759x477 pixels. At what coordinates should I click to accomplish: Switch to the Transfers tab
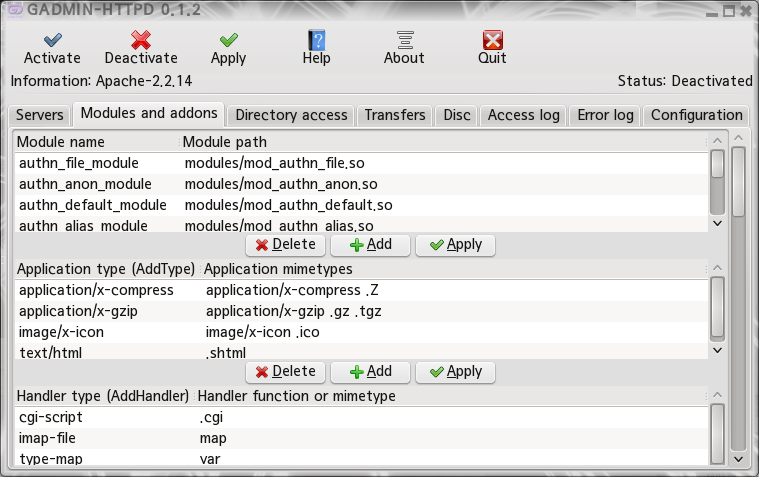[x=395, y=115]
